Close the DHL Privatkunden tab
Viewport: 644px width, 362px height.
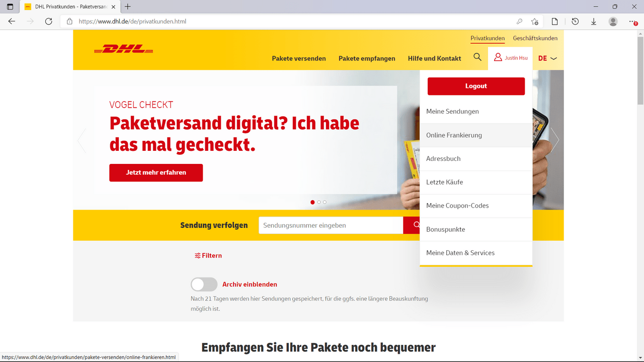pos(113,7)
